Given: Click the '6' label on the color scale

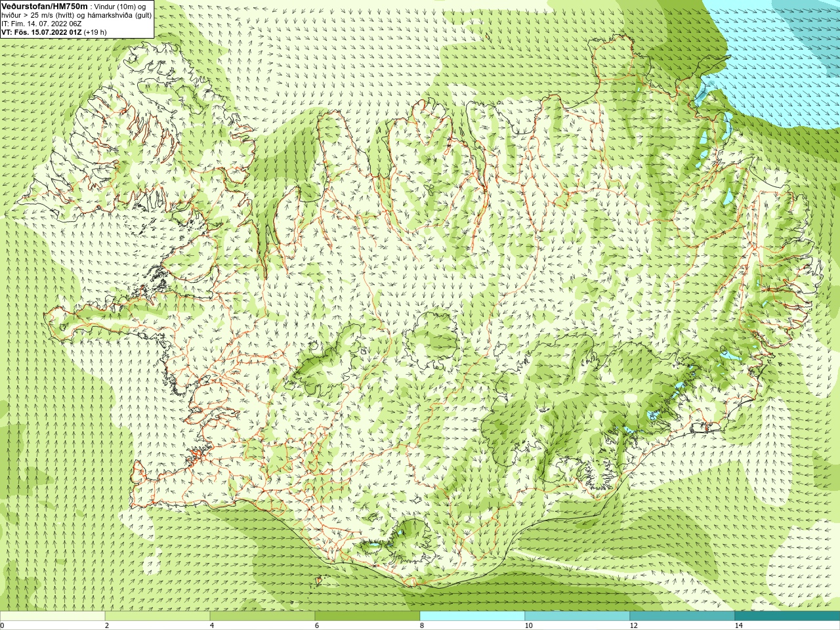Looking at the screenshot, I should pos(317,625).
